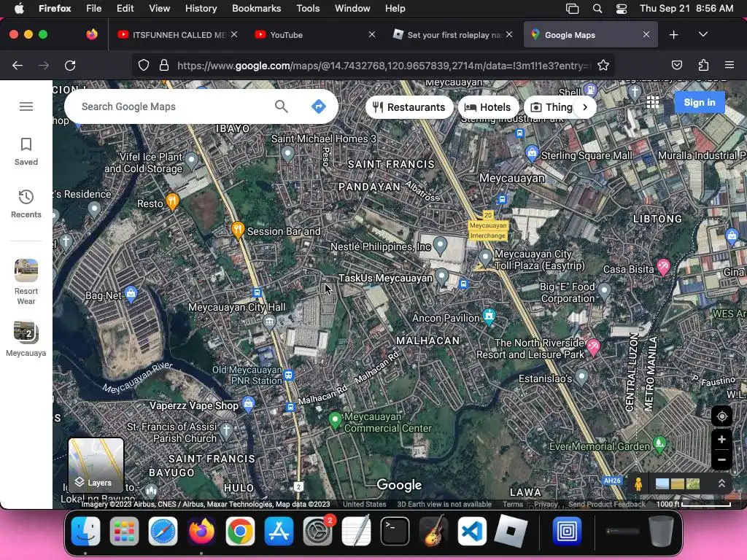Select the Old Meycauayan PNR Station icon
This screenshot has height=560, width=747.
pos(288,376)
